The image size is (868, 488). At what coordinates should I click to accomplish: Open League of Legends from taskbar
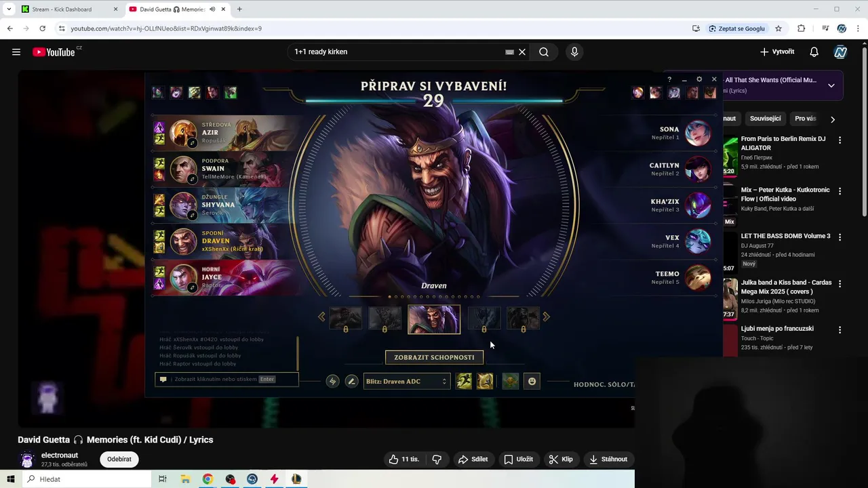[296, 479]
